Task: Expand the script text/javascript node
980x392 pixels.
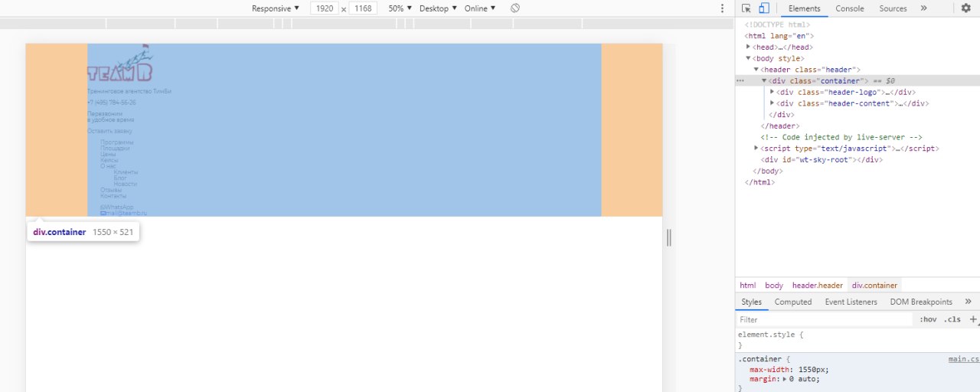Action: click(756, 148)
